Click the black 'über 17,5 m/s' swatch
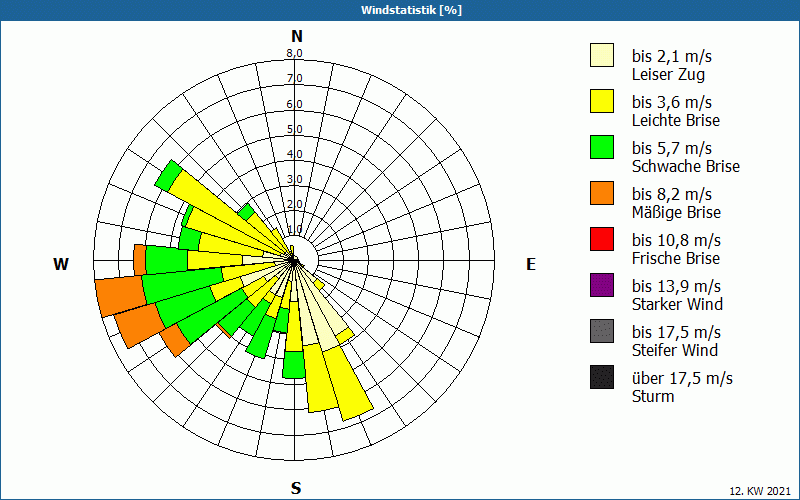Image resolution: width=800 pixels, height=500 pixels. (602, 377)
